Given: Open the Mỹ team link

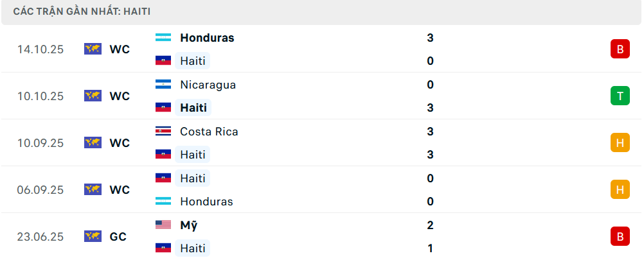Looking at the screenshot, I should coord(188,225).
